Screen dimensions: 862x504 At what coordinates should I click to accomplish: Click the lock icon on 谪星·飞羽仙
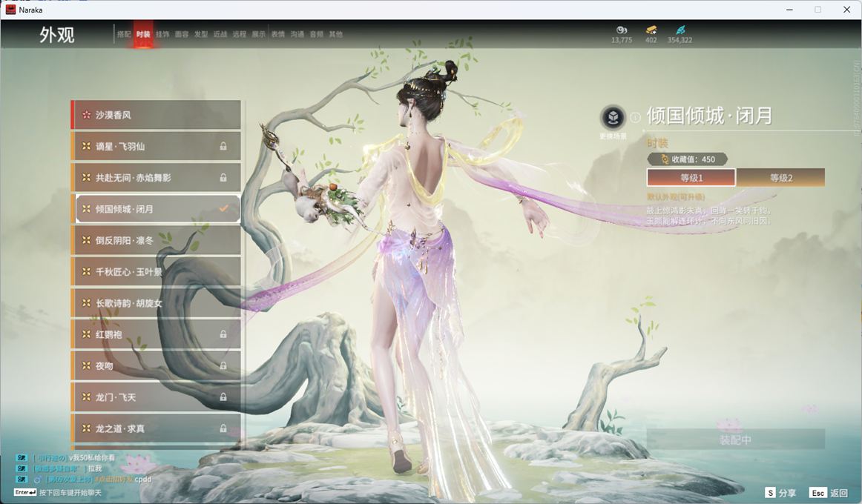click(223, 147)
